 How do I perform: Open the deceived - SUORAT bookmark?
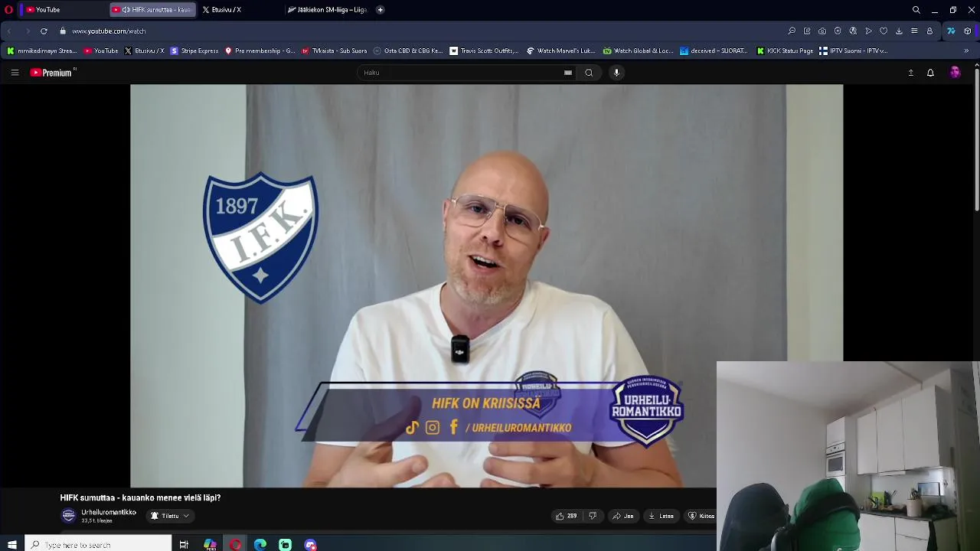pos(714,51)
